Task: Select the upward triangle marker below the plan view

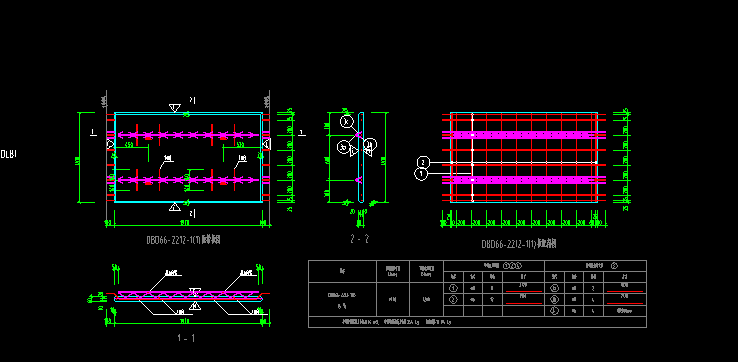Action: coord(175,207)
